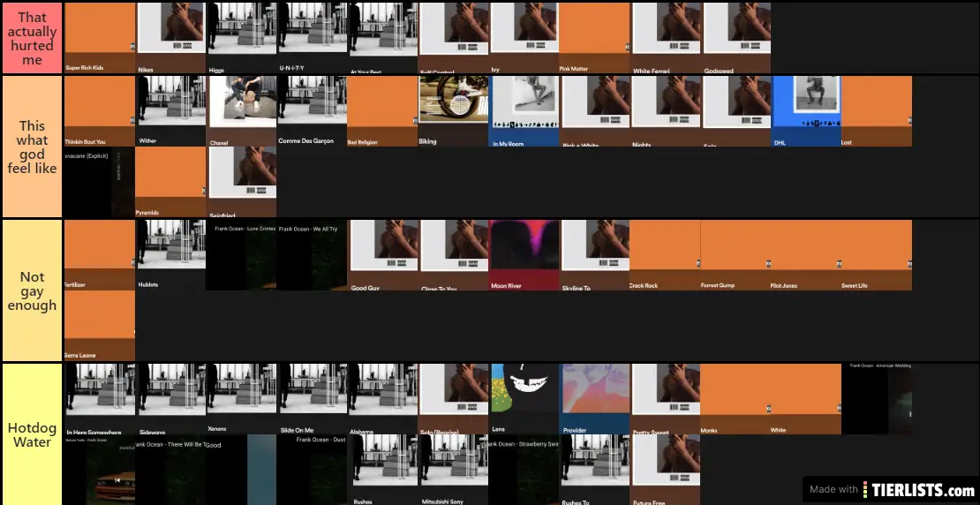Screen dimensions: 980x505
Task: Select the 'This what god feel like' tier label
Action: (x=32, y=147)
